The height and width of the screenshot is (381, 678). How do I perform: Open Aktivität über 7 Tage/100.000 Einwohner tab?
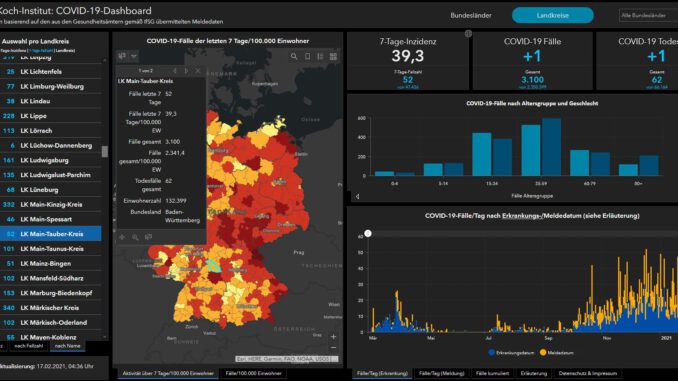[168, 373]
